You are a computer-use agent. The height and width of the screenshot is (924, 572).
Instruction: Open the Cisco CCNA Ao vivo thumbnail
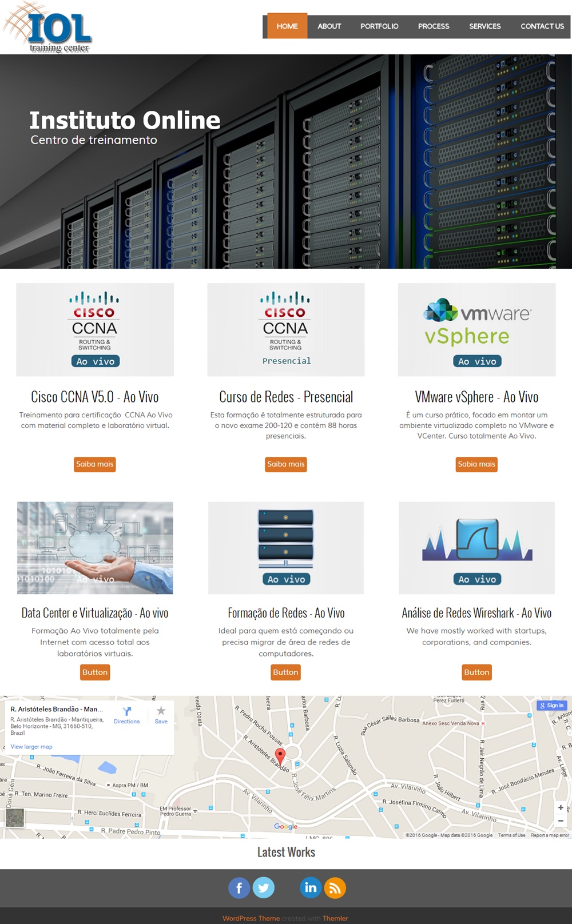tap(95, 329)
